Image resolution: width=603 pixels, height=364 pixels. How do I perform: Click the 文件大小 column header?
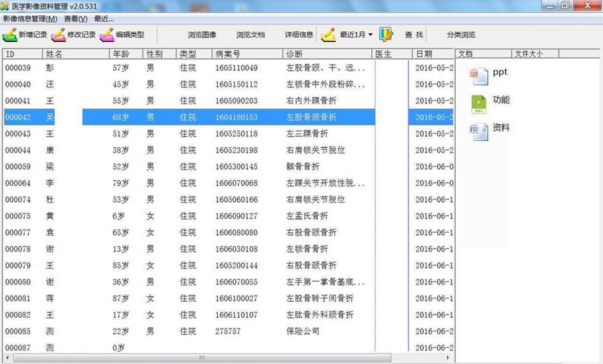[x=535, y=54]
